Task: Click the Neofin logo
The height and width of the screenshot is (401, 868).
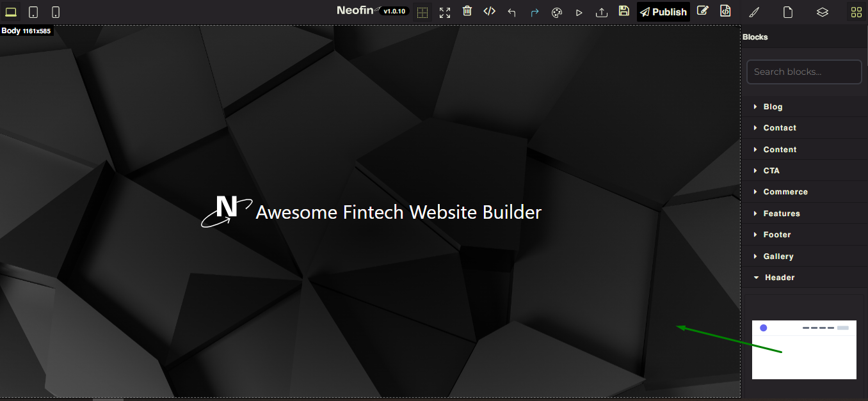Action: click(357, 11)
